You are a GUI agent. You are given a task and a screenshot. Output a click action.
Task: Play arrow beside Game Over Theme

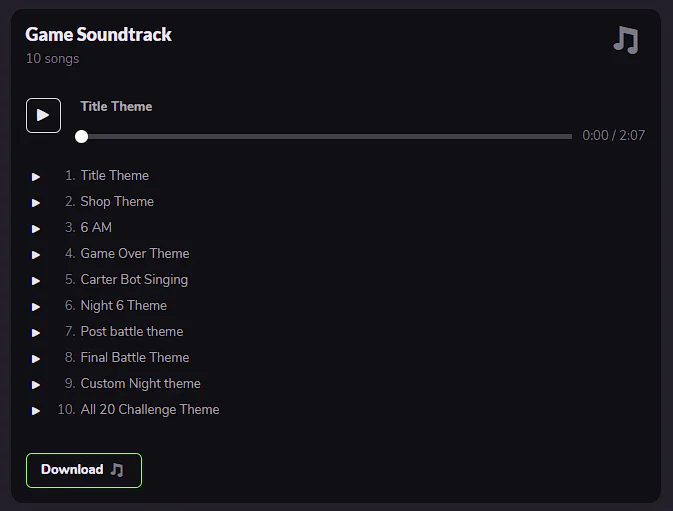tap(36, 255)
